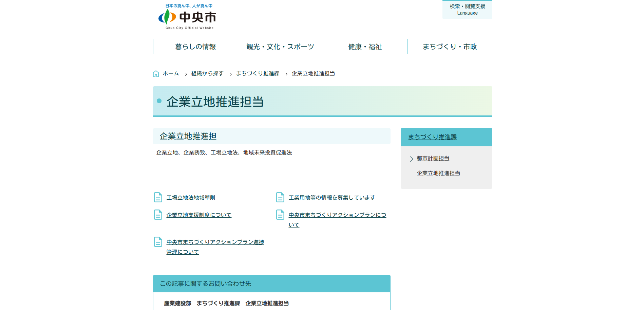Click document icon beside アクションプラン進捗管理について
Screen dimensions: 644x310
(x=158, y=242)
